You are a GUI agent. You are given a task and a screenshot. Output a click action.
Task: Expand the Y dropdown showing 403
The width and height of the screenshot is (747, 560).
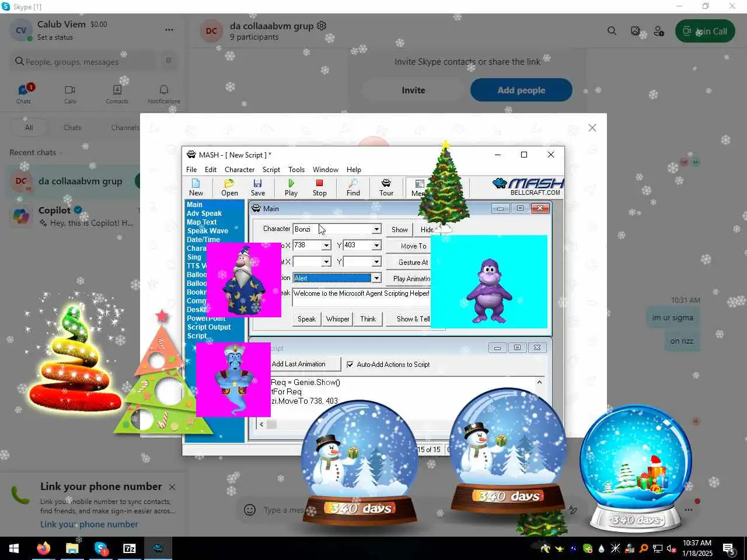click(376, 246)
